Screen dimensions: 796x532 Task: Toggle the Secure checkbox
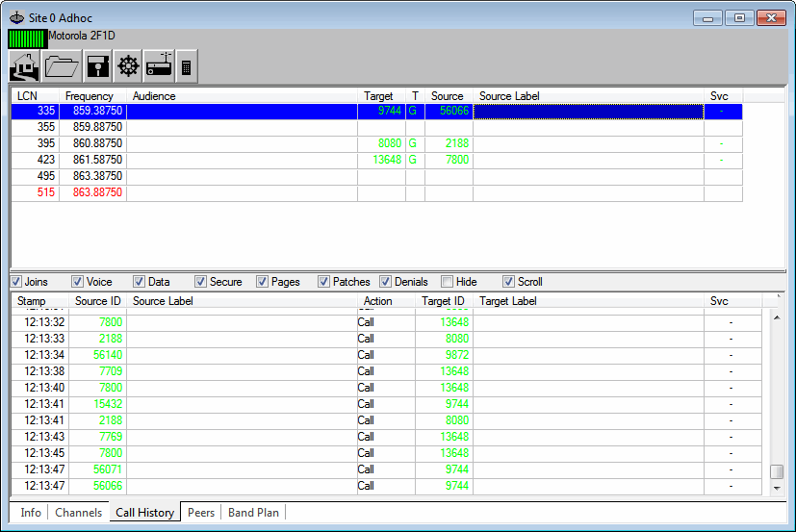(200, 282)
